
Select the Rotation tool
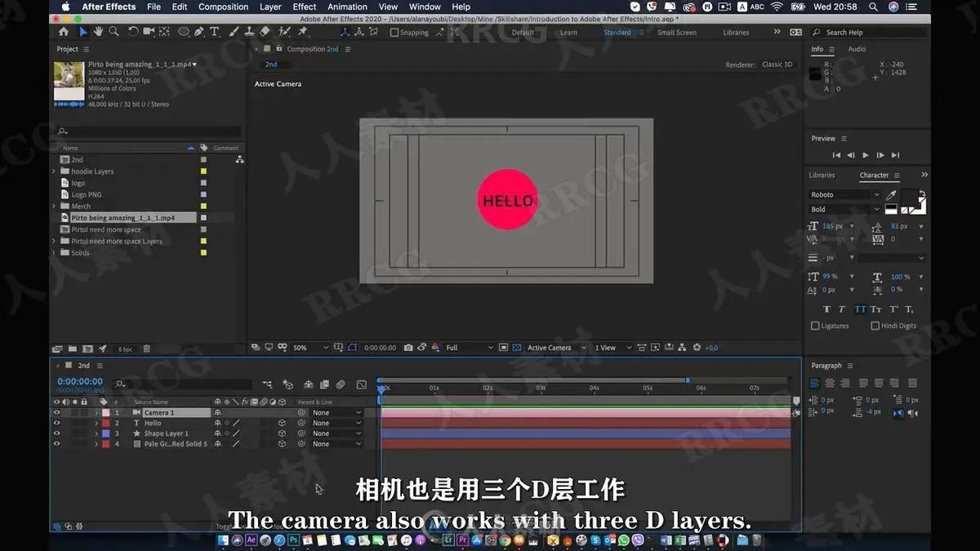[133, 32]
